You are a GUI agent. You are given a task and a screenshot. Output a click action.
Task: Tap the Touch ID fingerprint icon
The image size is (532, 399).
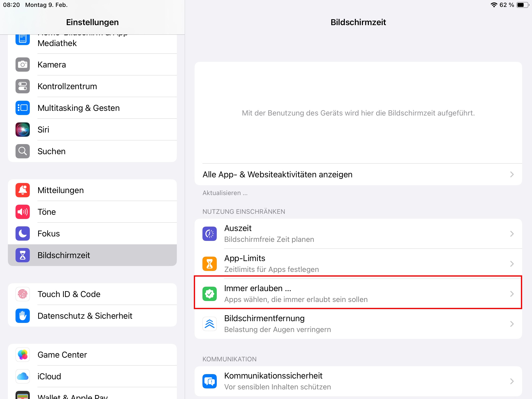(23, 294)
